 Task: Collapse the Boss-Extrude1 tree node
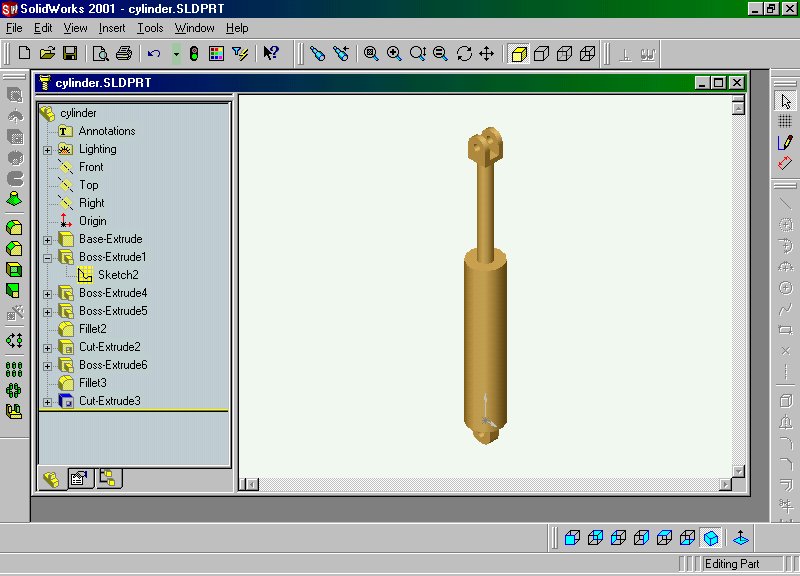(x=47, y=257)
